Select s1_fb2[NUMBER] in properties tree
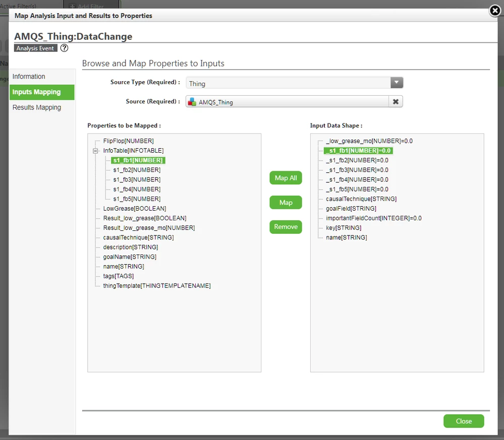Viewport: 504px width, 440px height. pos(137,170)
